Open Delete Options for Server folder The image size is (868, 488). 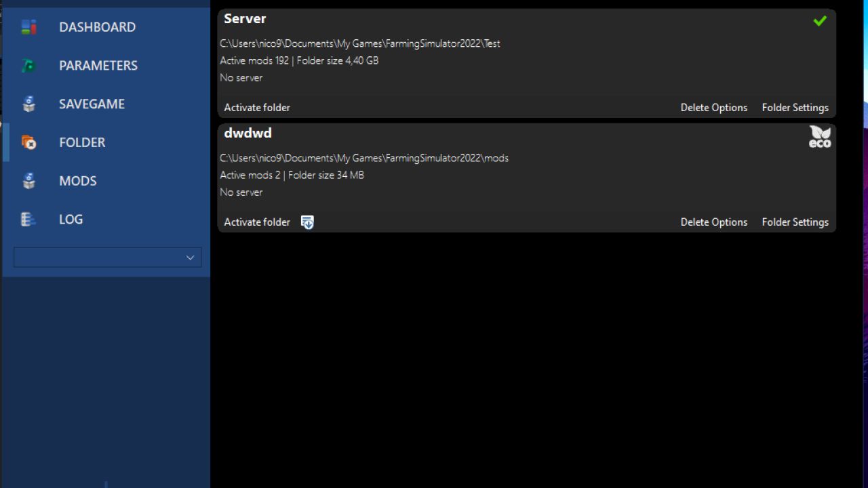click(713, 108)
